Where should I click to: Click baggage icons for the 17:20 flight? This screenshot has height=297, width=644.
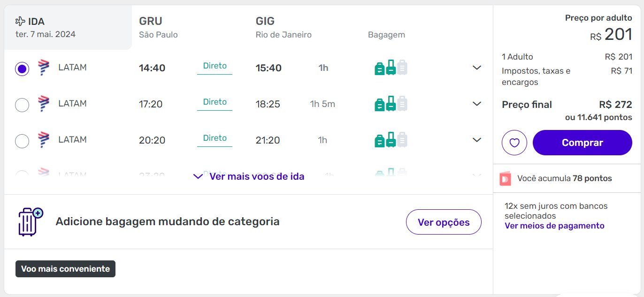pyautogui.click(x=391, y=104)
